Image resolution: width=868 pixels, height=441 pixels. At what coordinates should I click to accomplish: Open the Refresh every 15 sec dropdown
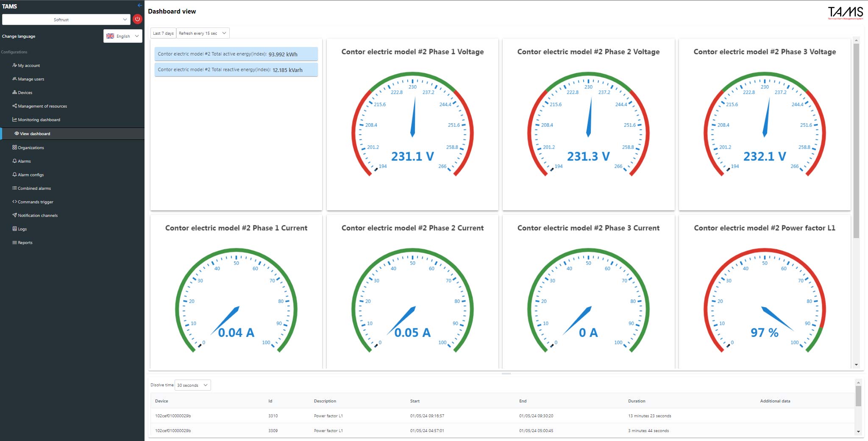click(203, 33)
